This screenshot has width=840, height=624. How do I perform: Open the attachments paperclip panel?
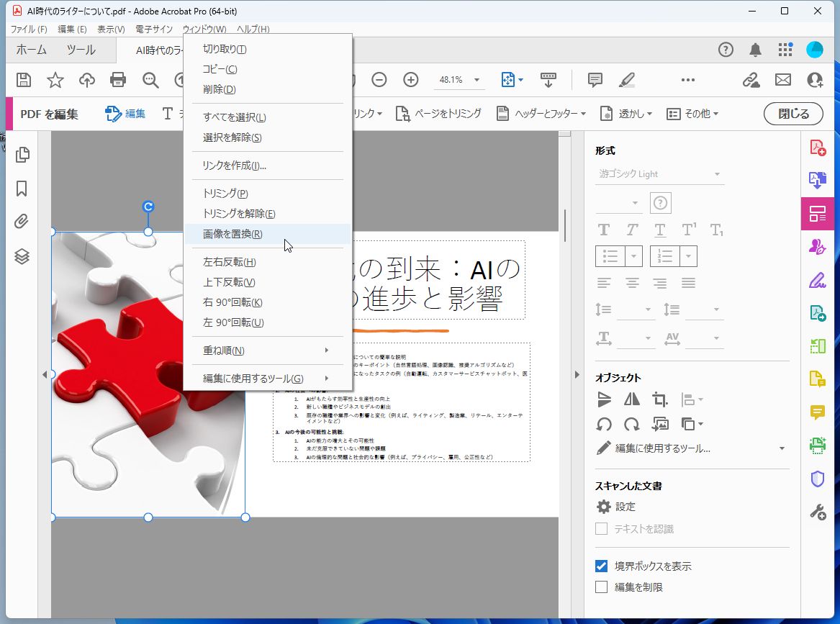[21, 221]
